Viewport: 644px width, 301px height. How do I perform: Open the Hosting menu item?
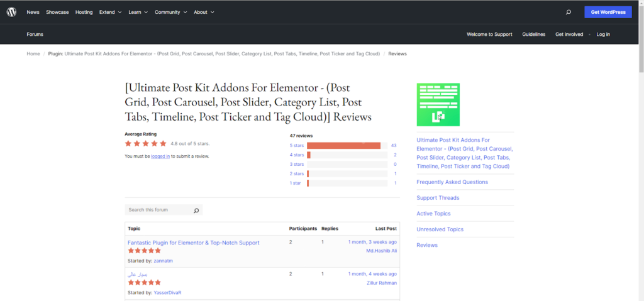pos(84,12)
